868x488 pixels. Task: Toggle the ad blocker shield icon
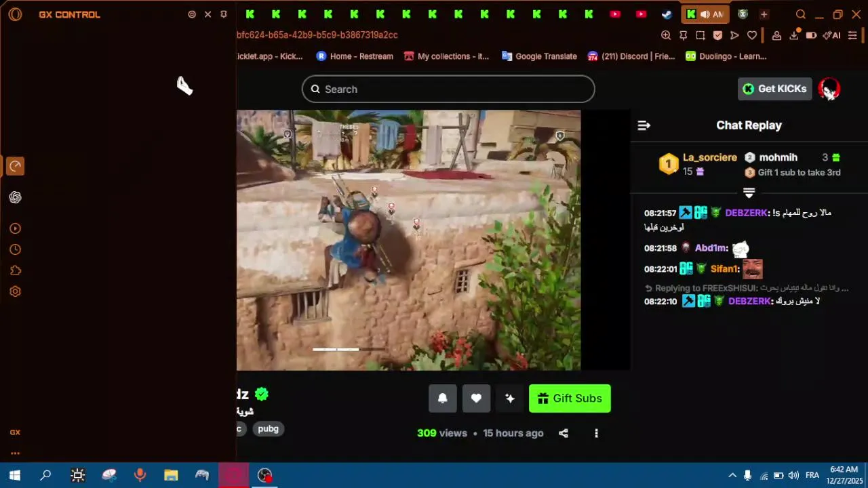pyautogui.click(x=717, y=35)
